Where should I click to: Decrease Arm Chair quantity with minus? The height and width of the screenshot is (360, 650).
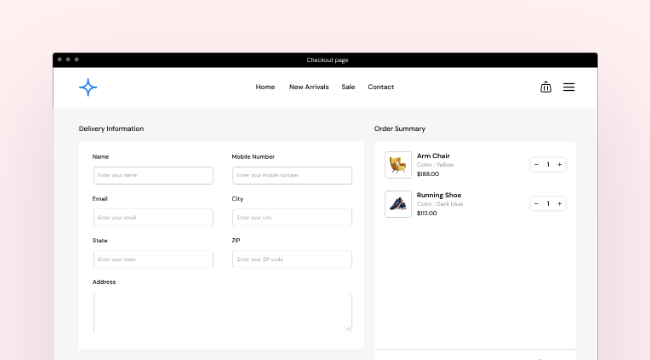coord(536,165)
